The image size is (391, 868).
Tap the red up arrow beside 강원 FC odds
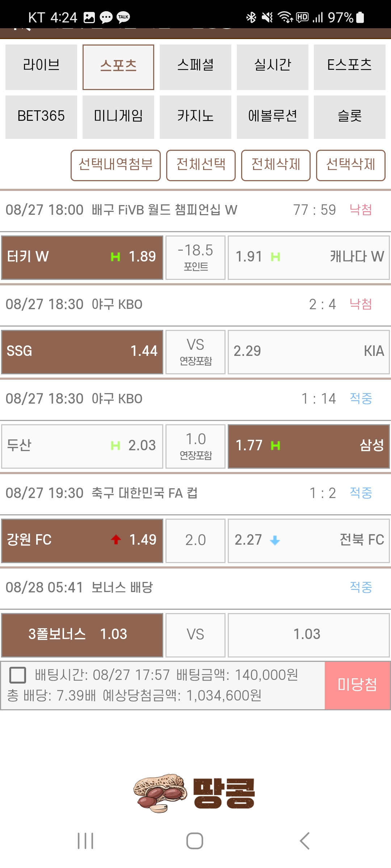[x=116, y=539]
